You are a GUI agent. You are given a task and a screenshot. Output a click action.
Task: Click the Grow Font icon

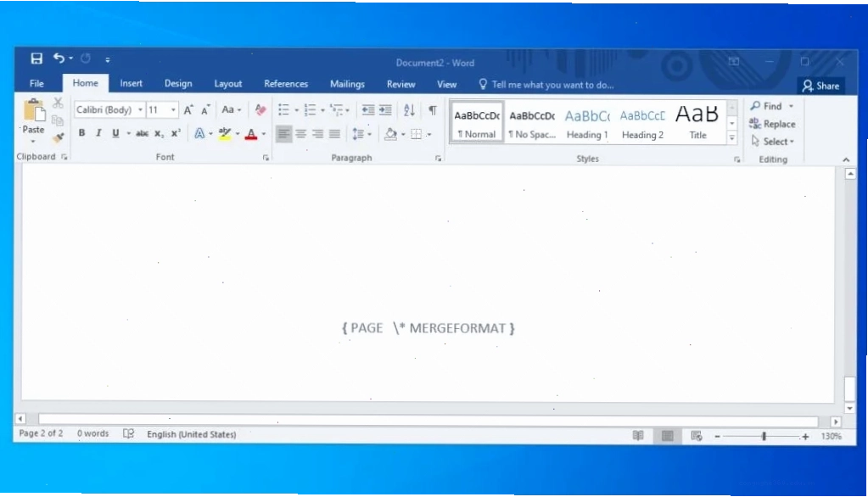tap(188, 109)
